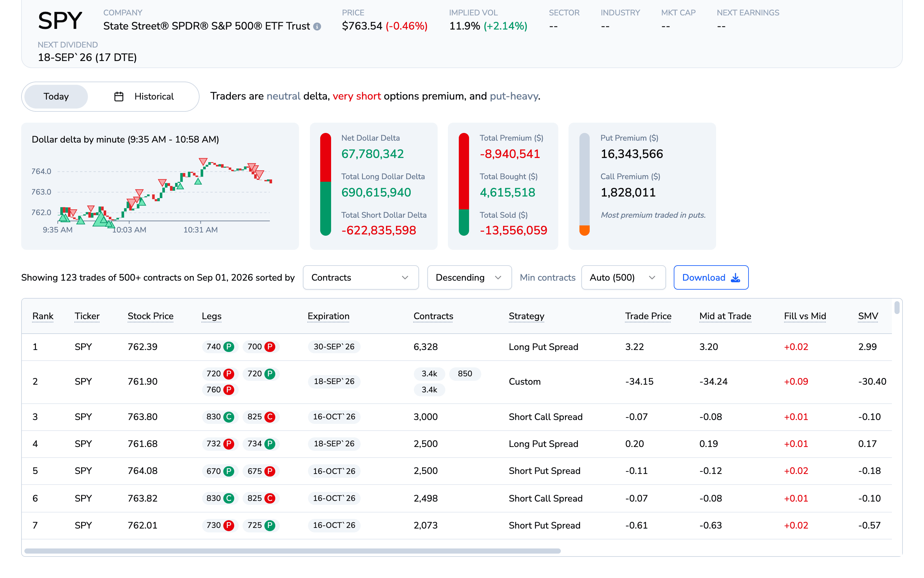Viewport: 924px width, 578px height.
Task: Click the +0.09 Fill vs Mid cell
Action: point(796,381)
